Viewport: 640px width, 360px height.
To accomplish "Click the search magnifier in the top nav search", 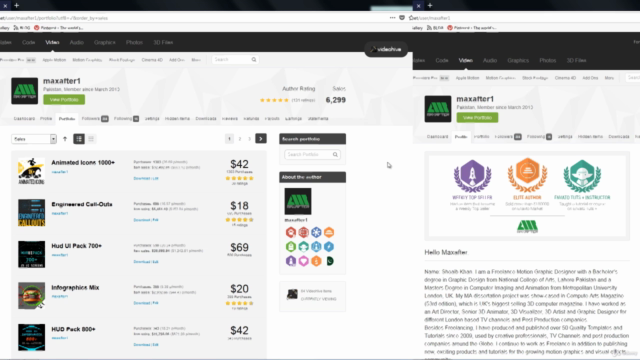I will pos(254,60).
